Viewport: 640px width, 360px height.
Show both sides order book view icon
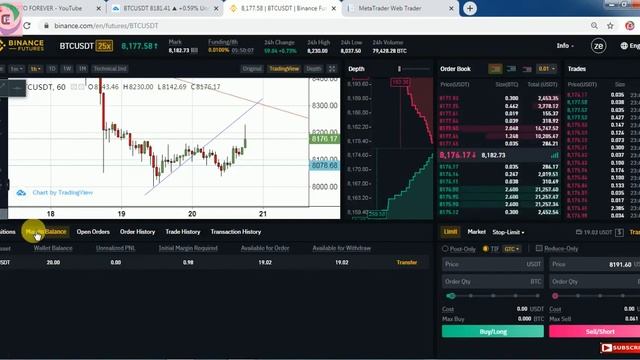[x=495, y=69]
